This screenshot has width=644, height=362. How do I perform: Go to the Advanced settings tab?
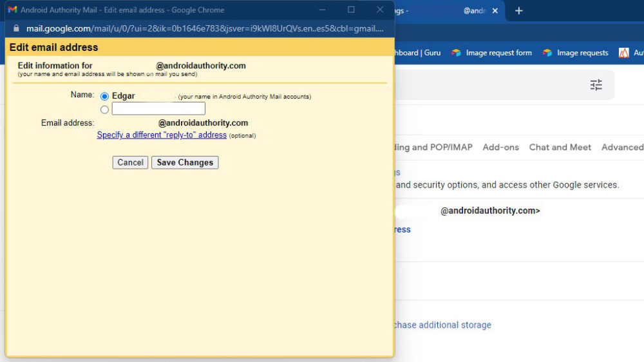click(x=621, y=148)
